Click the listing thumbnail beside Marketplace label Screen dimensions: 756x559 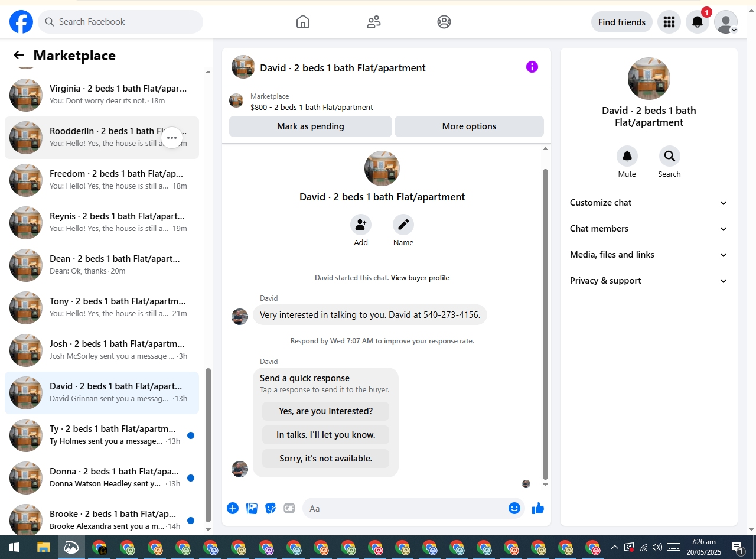point(236,100)
